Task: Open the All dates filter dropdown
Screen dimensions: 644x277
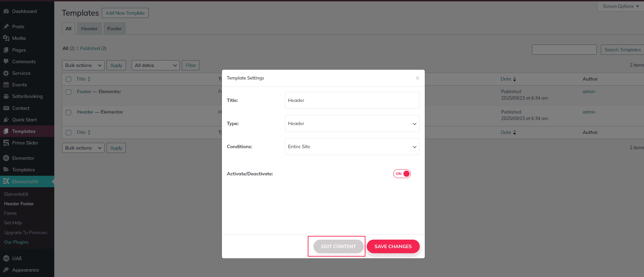Action: pos(156,65)
